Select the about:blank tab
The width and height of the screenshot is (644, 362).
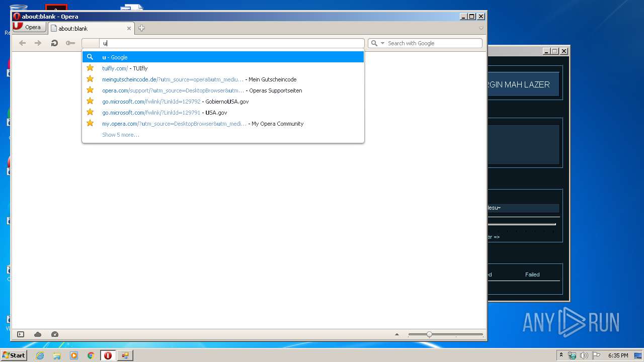(91, 29)
